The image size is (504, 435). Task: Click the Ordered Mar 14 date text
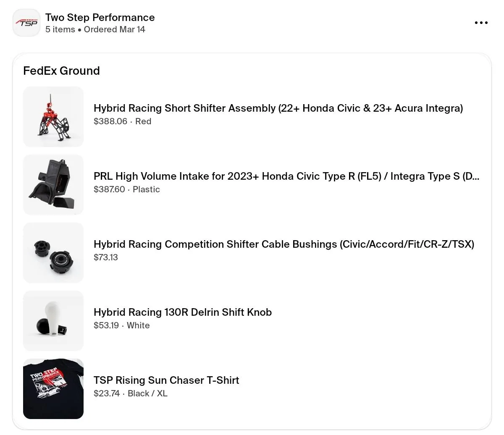[114, 29]
